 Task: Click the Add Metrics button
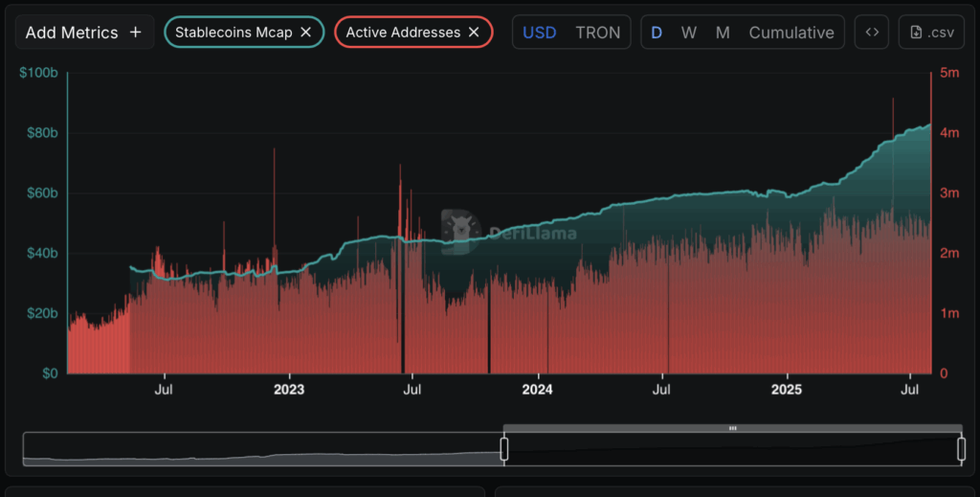click(84, 33)
